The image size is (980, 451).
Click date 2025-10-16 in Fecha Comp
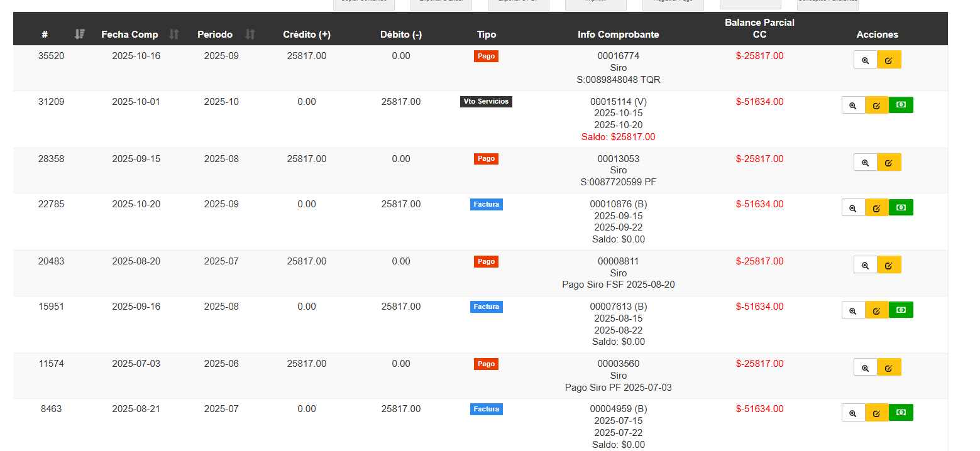point(136,56)
